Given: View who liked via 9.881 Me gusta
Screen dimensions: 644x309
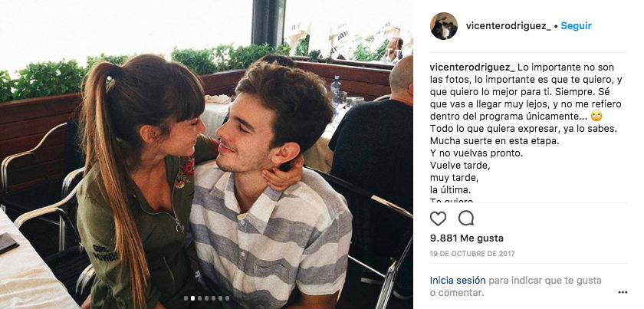Looking at the screenshot, I should click(x=467, y=238).
